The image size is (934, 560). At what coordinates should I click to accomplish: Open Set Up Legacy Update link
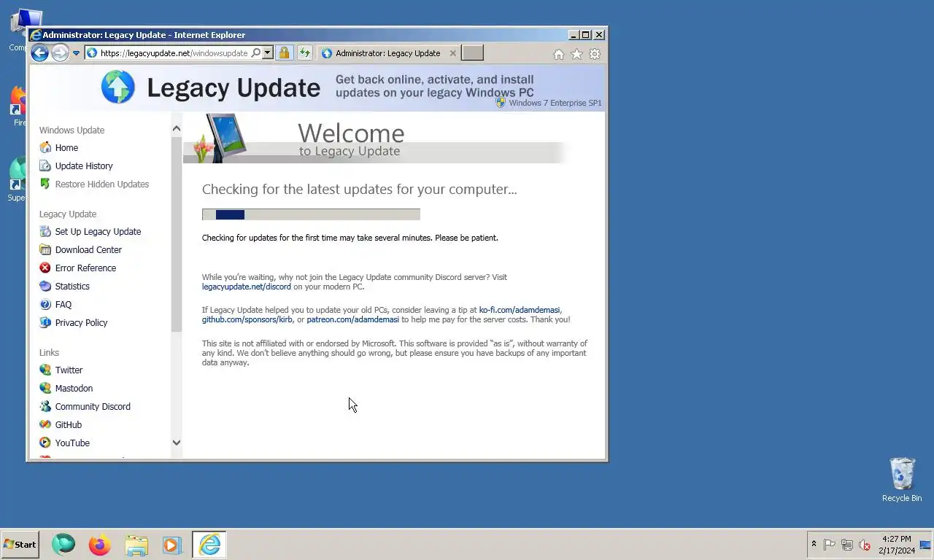[98, 231]
